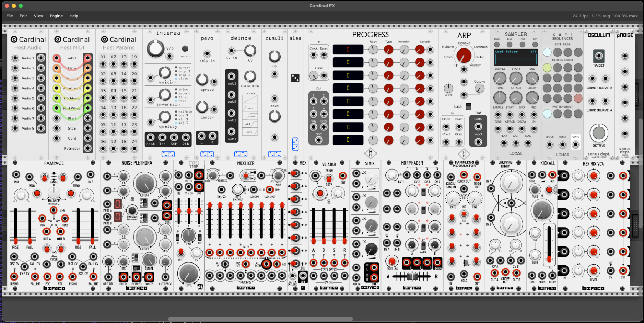This screenshot has width=644, height=323.
Task: Click the harmon button on interea
Action: click(x=185, y=48)
